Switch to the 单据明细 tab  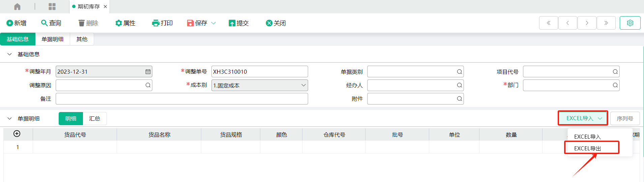53,39
